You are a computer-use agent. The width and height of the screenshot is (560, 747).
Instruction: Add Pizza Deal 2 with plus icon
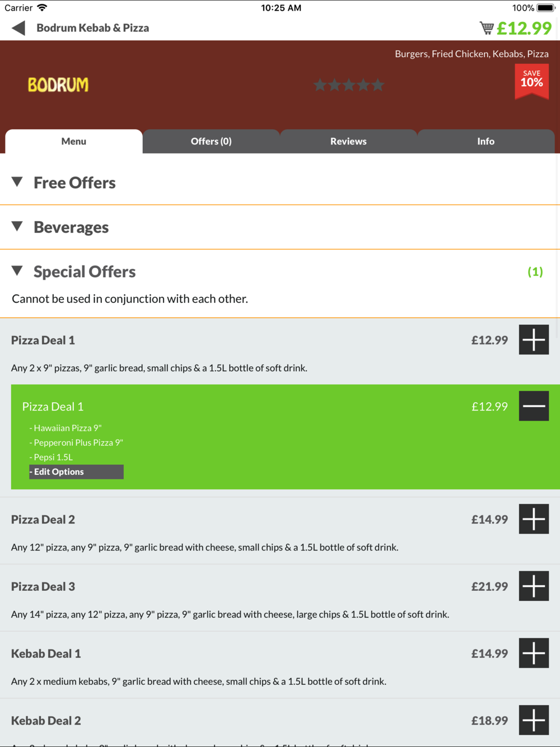tap(534, 519)
